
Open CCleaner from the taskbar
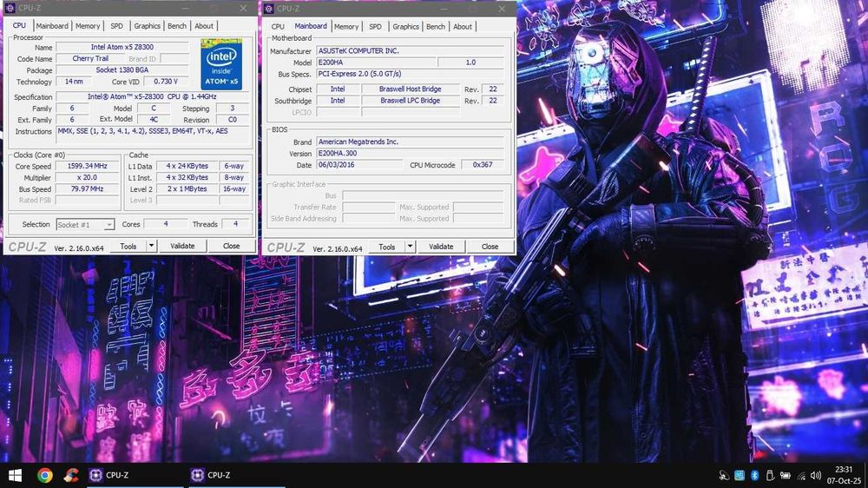(x=71, y=475)
